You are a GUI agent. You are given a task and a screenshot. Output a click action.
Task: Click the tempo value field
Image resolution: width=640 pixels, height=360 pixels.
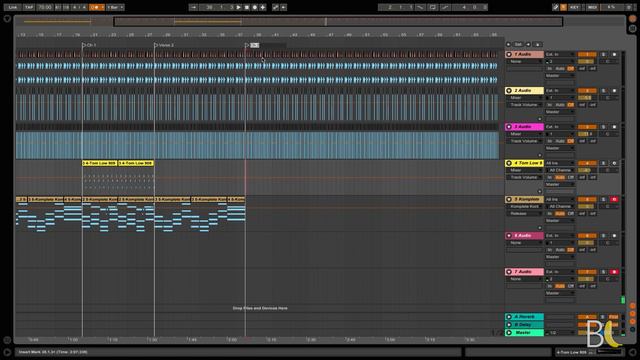coord(45,7)
